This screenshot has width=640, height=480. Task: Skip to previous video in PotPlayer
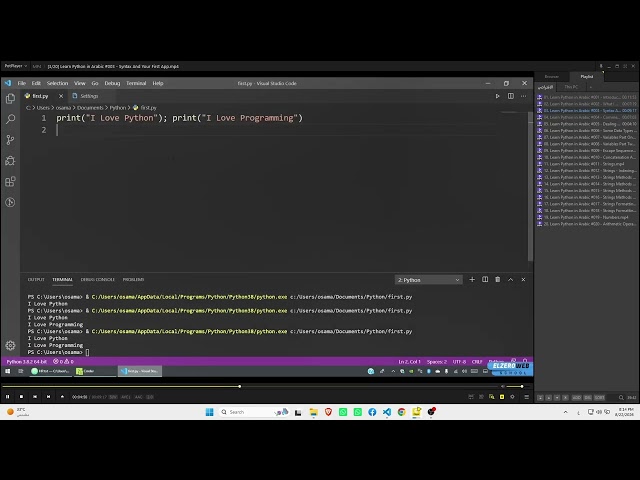click(35, 397)
